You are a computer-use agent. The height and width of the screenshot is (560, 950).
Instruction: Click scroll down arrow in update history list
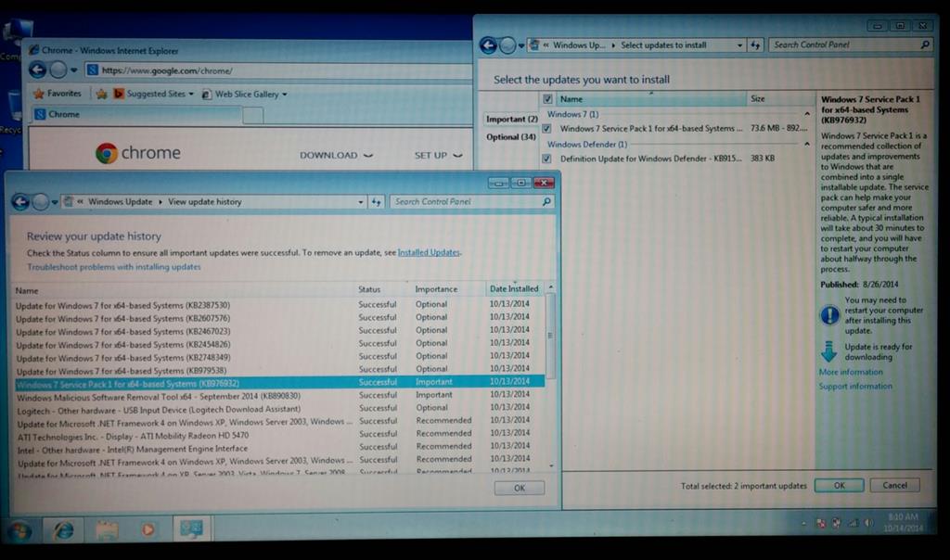click(551, 465)
